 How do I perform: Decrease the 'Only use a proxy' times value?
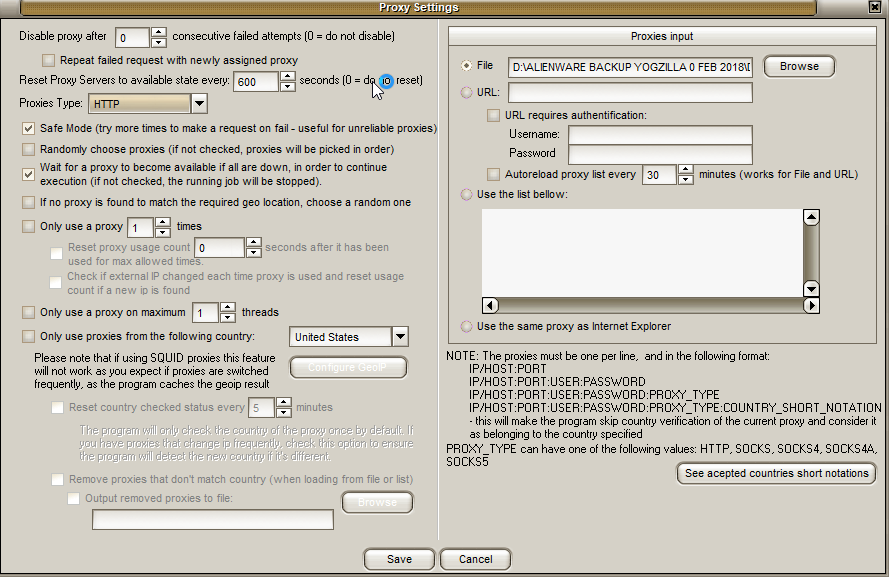point(163,232)
